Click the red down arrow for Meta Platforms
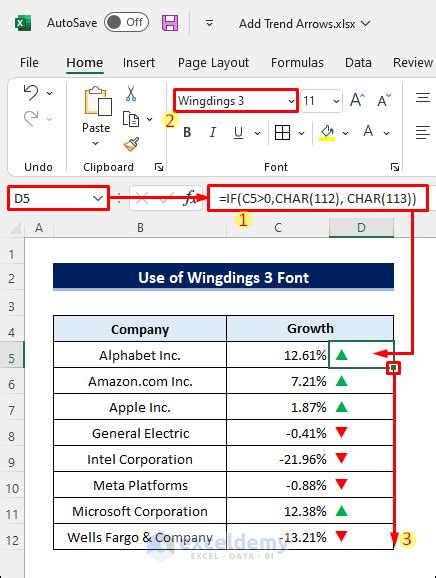The height and width of the screenshot is (578, 436). (x=342, y=484)
